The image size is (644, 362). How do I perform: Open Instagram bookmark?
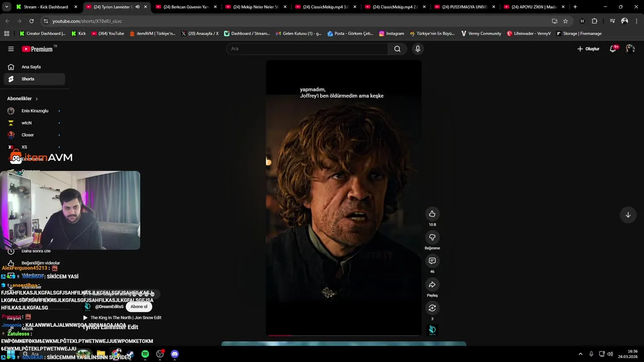tap(391, 34)
